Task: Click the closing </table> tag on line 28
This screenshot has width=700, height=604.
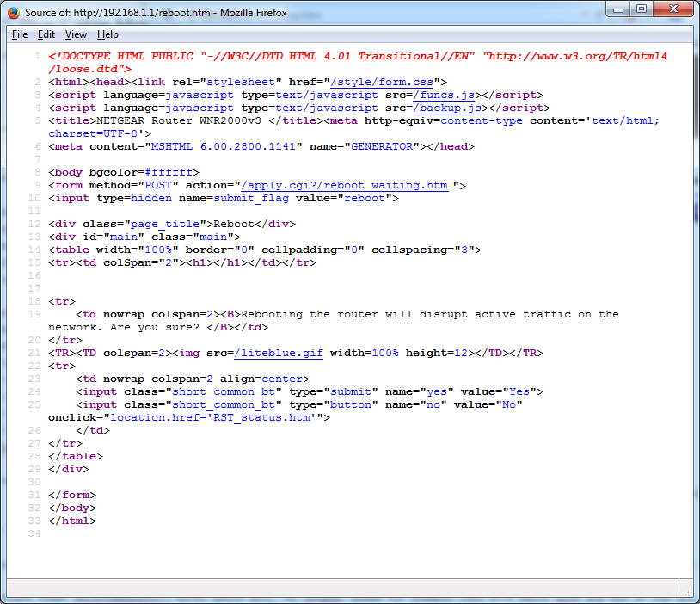Action: 76,457
